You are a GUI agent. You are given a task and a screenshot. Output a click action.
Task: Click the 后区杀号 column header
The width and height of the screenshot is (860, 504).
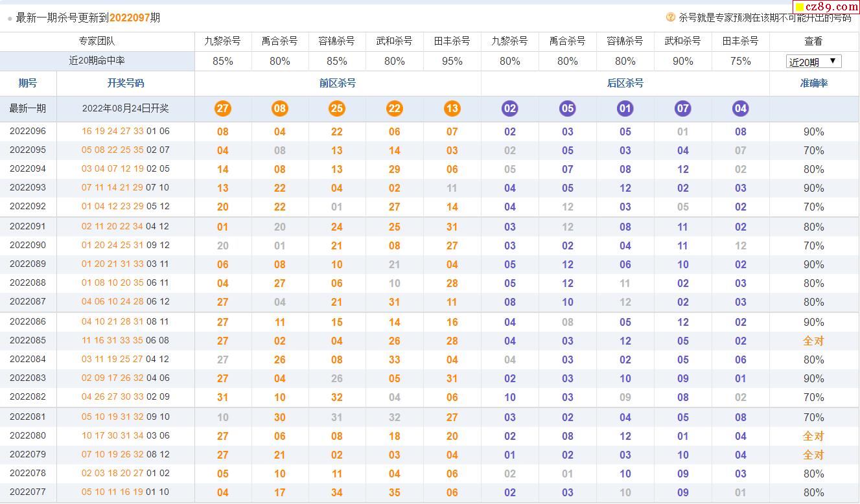(x=625, y=83)
